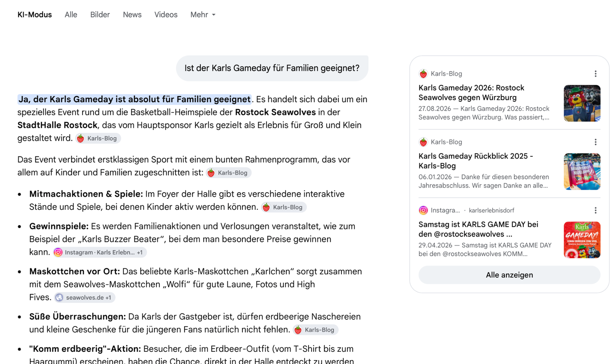
Task: Open options menu for Instagram KARLS GAME DAY card
Action: coord(595,211)
